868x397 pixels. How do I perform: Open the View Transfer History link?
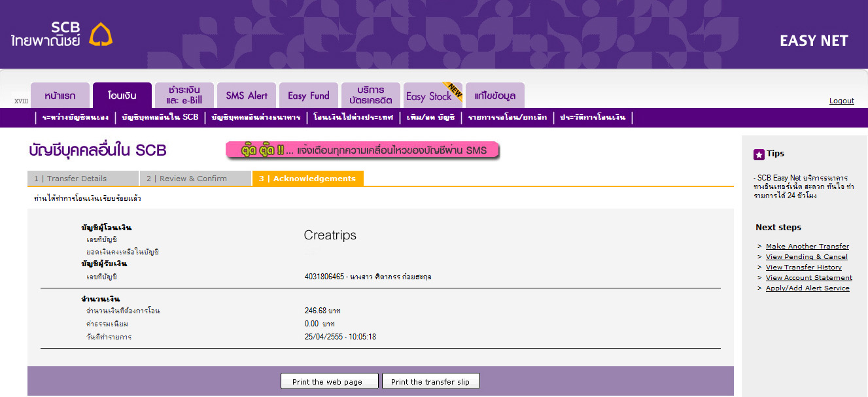tap(804, 268)
